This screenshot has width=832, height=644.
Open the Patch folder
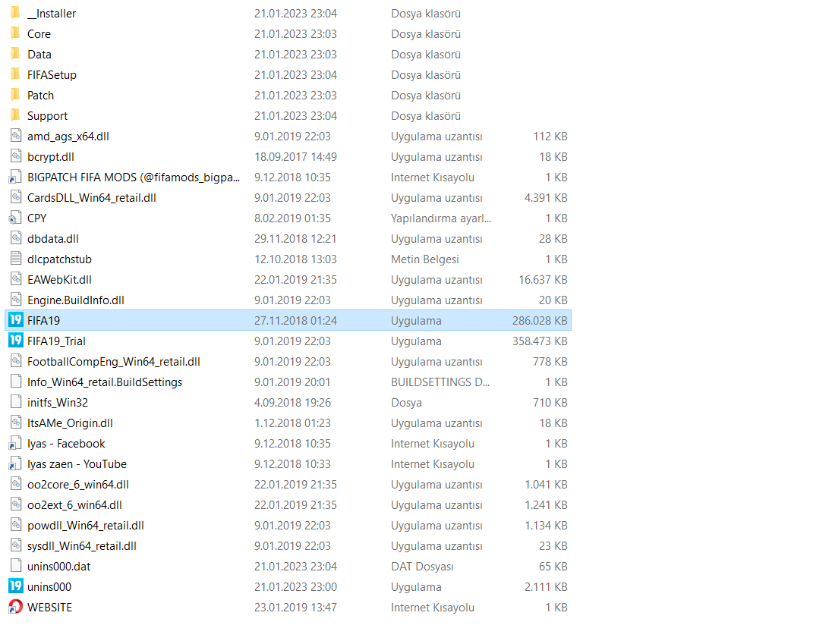15,95
